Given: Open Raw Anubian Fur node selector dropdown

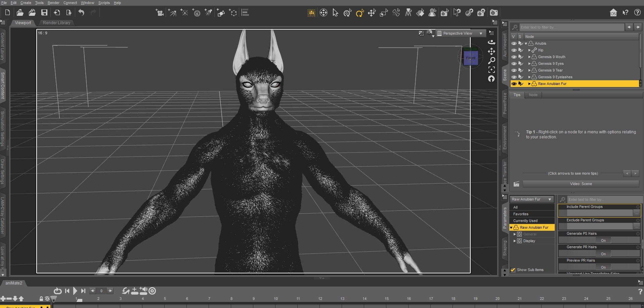Looking at the screenshot, I should [x=531, y=199].
